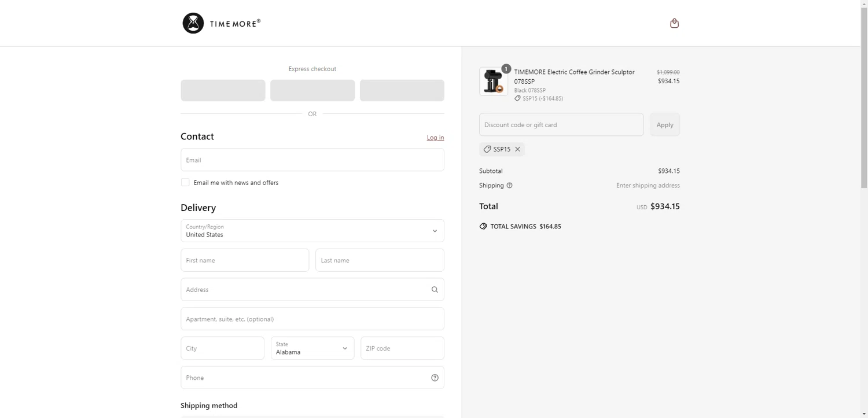The height and width of the screenshot is (418, 868).
Task: Click the first express checkout button
Action: coord(223,90)
